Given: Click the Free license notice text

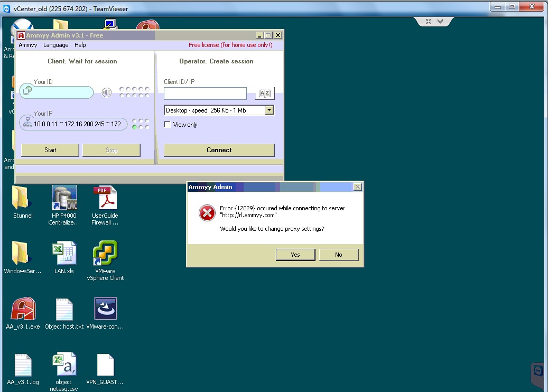Looking at the screenshot, I should [x=230, y=45].
